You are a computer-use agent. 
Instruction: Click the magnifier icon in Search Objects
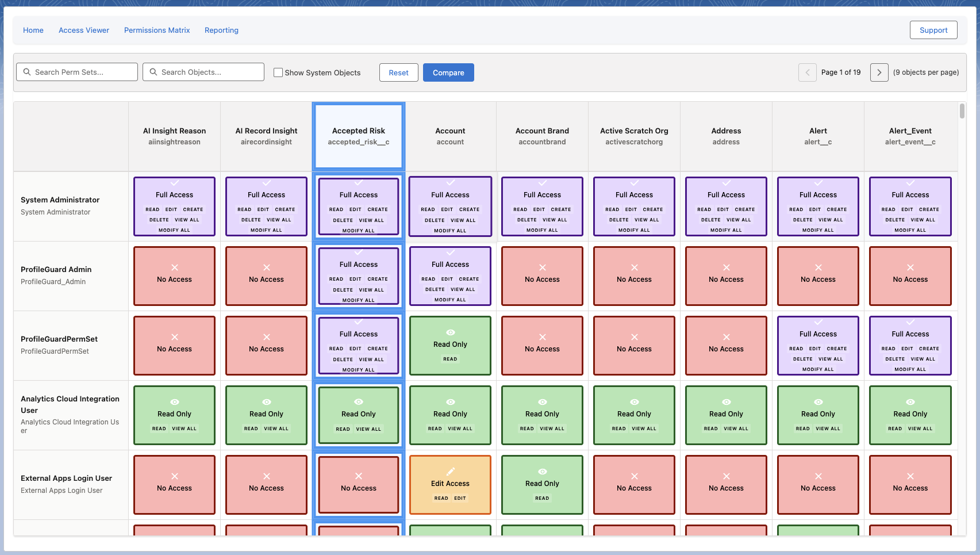153,72
